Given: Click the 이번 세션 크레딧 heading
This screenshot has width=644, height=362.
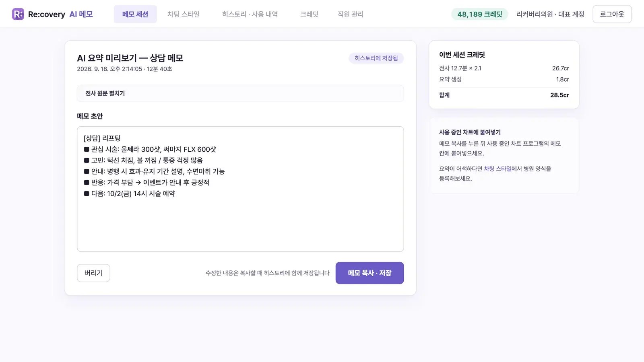Looking at the screenshot, I should click(x=462, y=55).
